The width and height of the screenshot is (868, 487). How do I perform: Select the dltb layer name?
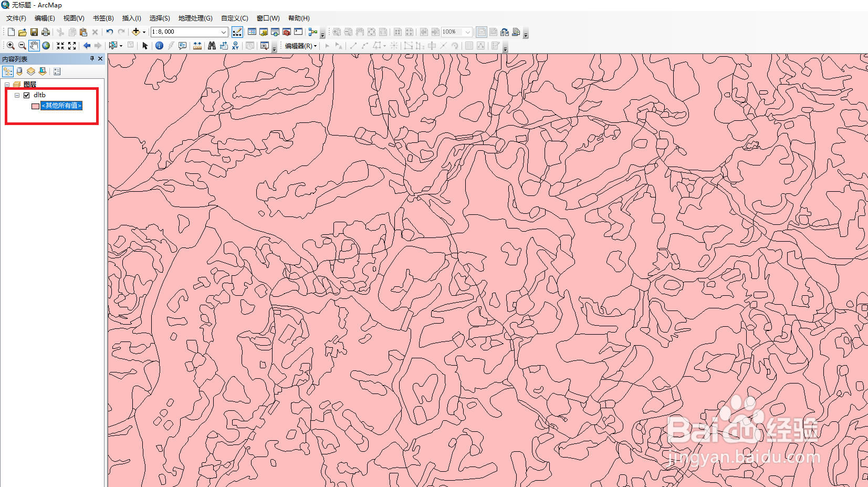coord(39,95)
